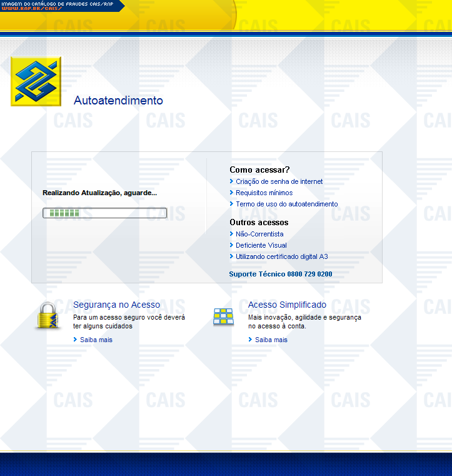Click the arrow beside Criação de senha de internet
This screenshot has height=476, width=452.
[x=232, y=181]
